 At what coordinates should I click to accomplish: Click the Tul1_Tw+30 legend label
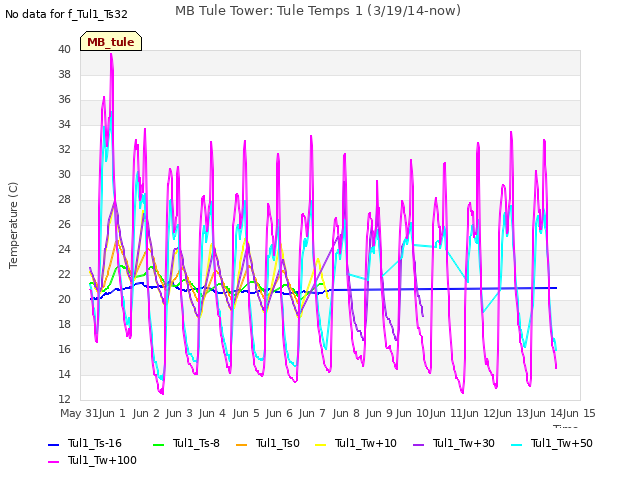464,443
